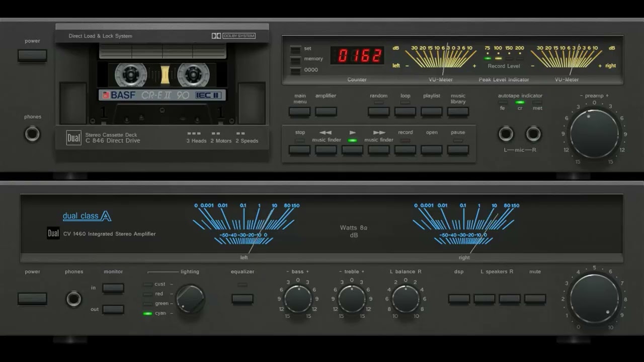Click the Dual logo on the cassette deck
Viewport: 644px width, 362px height.
click(73, 138)
